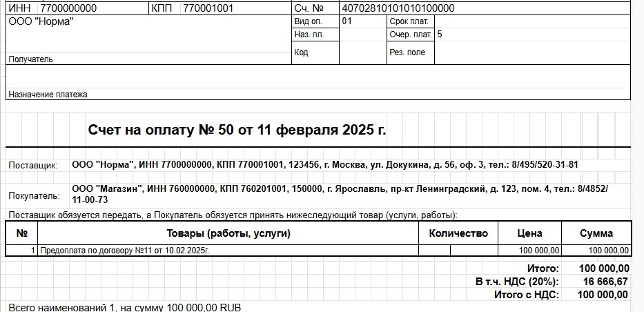Select the Сумма column header

[x=596, y=233]
